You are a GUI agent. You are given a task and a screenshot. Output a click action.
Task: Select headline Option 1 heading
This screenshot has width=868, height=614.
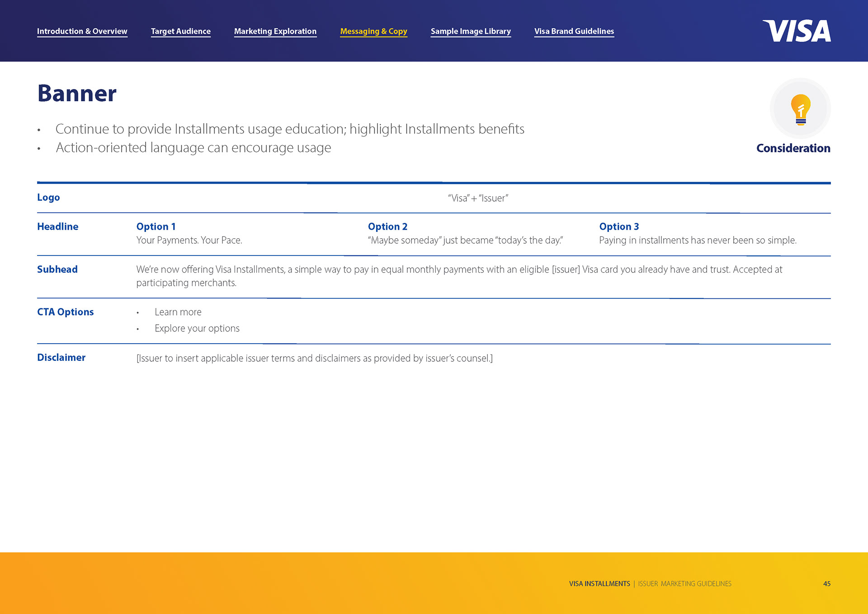point(156,227)
